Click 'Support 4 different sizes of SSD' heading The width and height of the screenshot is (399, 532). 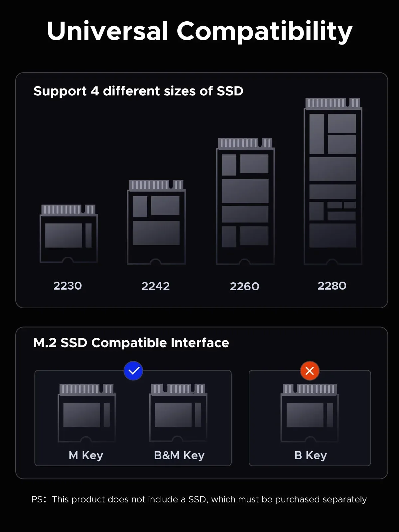tap(138, 91)
